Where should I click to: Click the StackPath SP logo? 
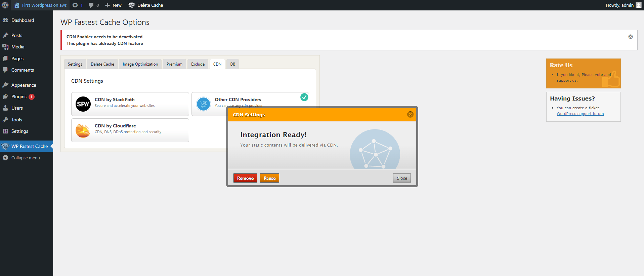(83, 104)
